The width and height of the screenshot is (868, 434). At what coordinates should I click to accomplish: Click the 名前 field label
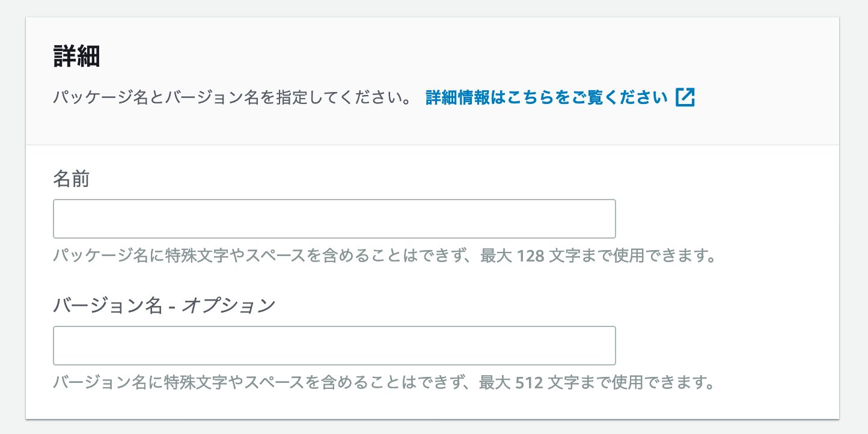coord(72,179)
